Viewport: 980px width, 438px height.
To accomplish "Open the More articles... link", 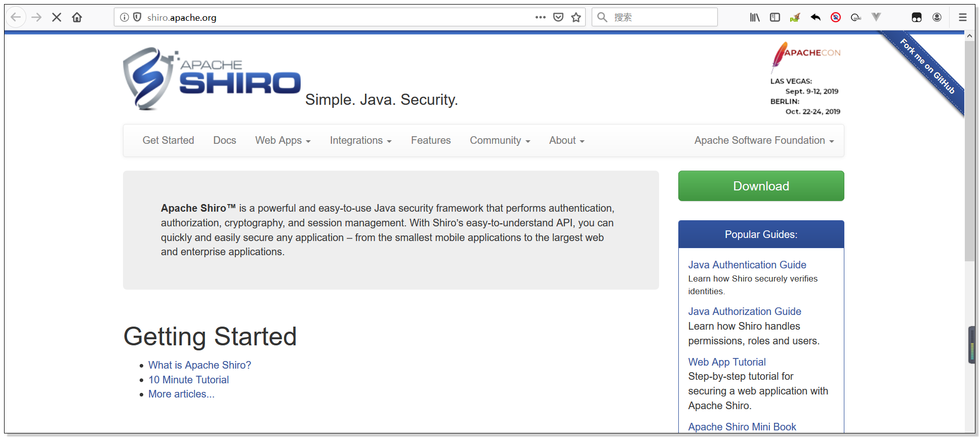I will [181, 394].
